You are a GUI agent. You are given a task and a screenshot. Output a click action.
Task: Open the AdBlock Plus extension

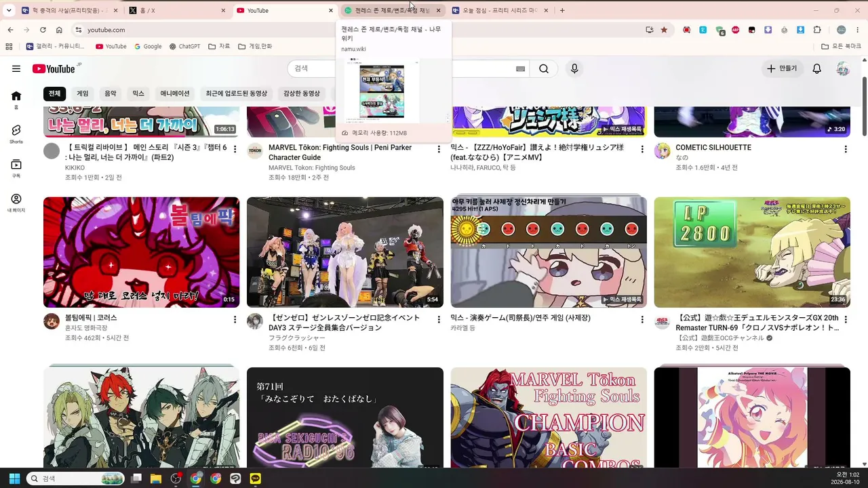pos(736,30)
